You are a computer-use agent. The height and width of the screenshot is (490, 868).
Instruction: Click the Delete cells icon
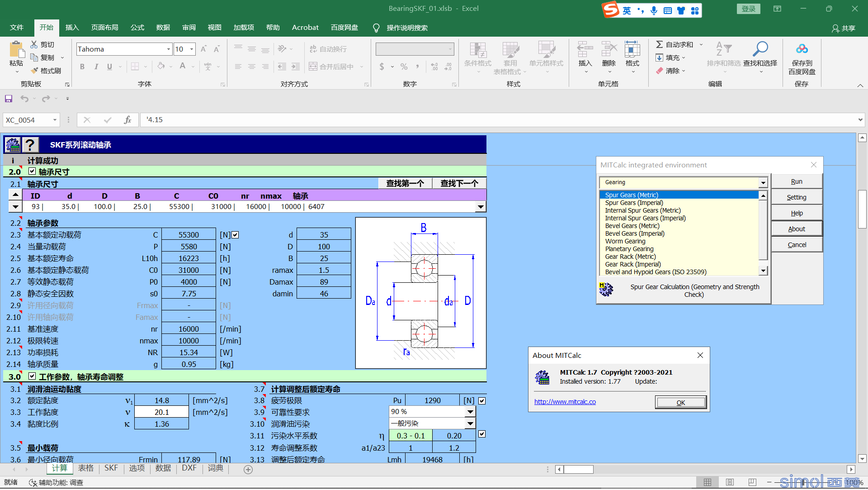pos(609,49)
